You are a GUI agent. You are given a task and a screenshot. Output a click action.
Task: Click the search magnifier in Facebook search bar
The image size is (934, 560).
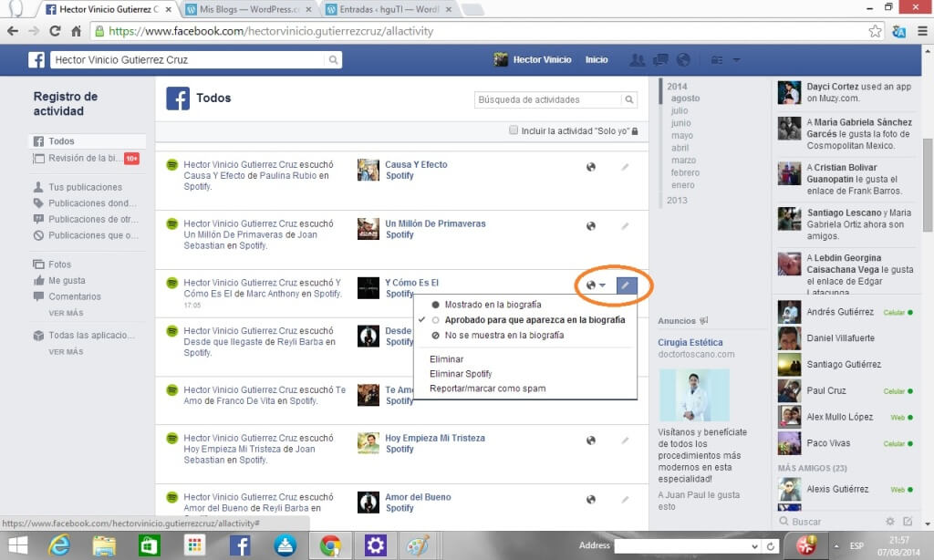333,59
